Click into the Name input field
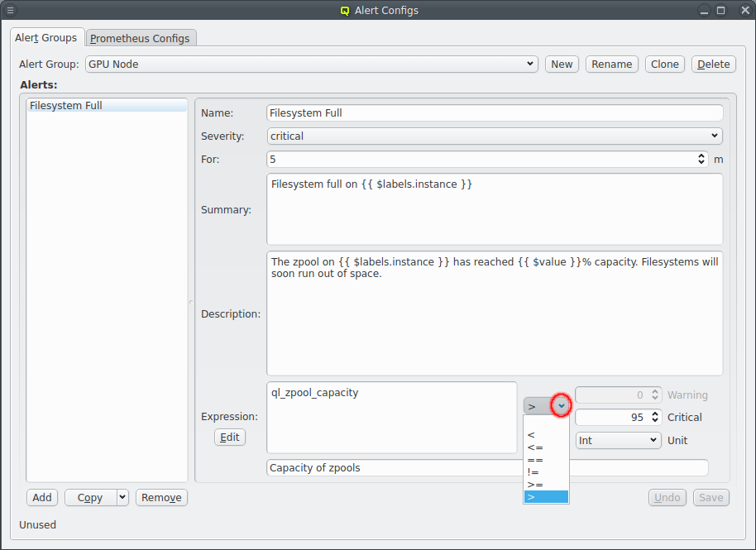 (x=495, y=112)
